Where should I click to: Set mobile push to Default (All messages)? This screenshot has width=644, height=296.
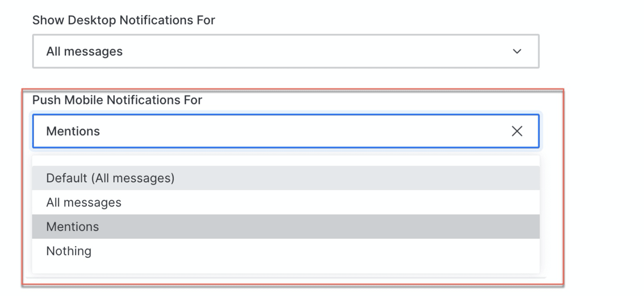111,178
